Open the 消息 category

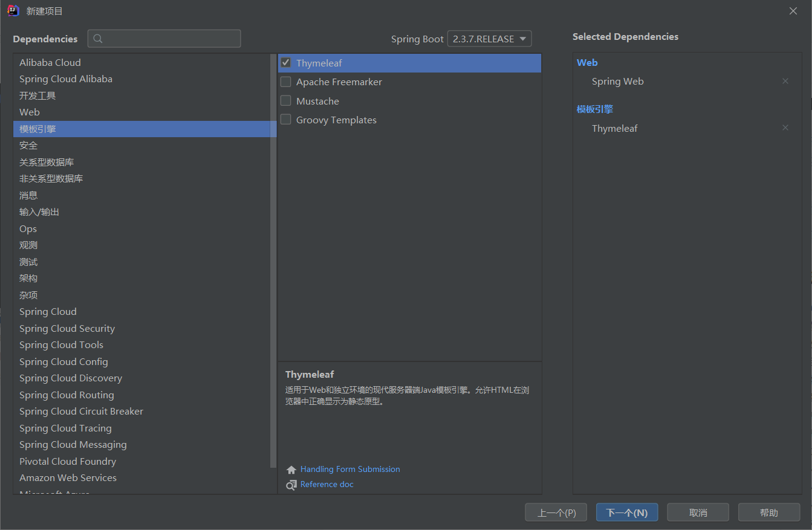tap(141, 195)
